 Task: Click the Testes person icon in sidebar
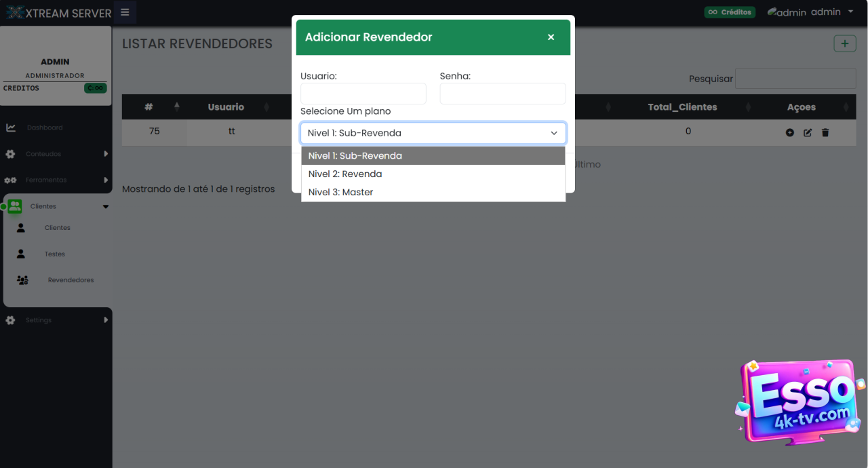click(21, 254)
